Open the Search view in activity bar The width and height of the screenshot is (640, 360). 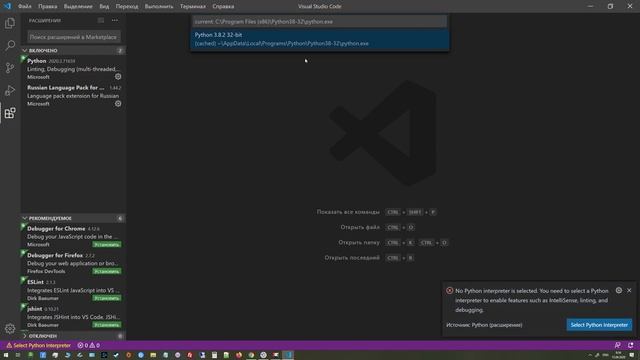coord(10,45)
